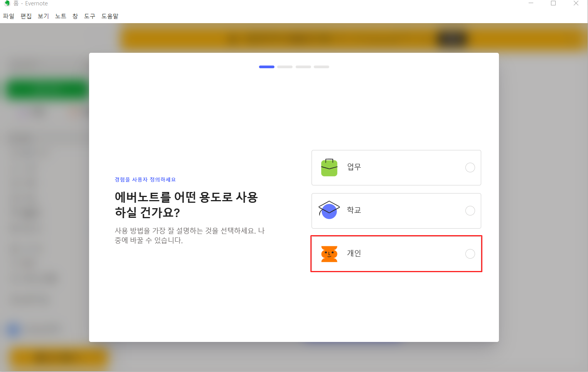
Task: Select the 학교 radio button
Action: pos(470,210)
